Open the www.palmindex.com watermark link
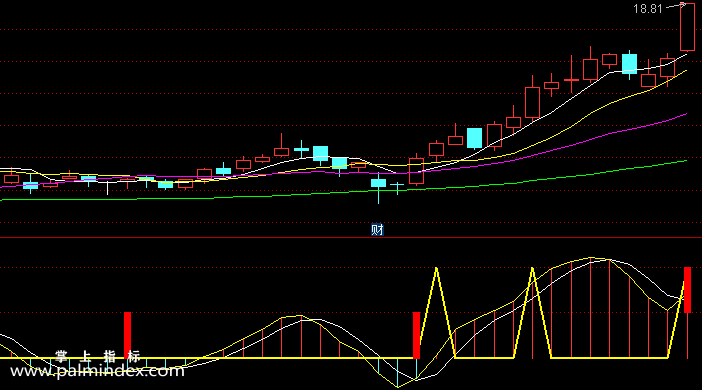702x390 pixels. [97, 371]
